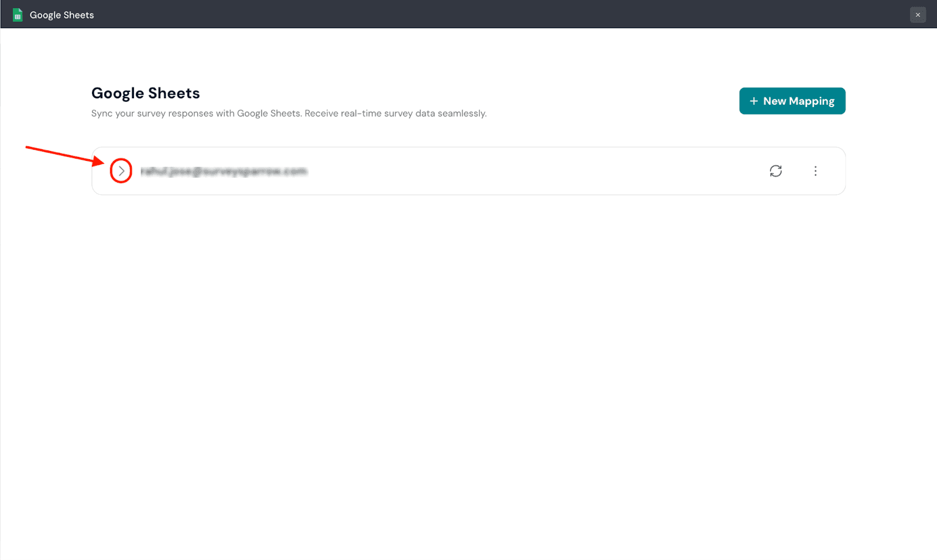
Task: Select the blurred account email address
Action: pyautogui.click(x=224, y=171)
